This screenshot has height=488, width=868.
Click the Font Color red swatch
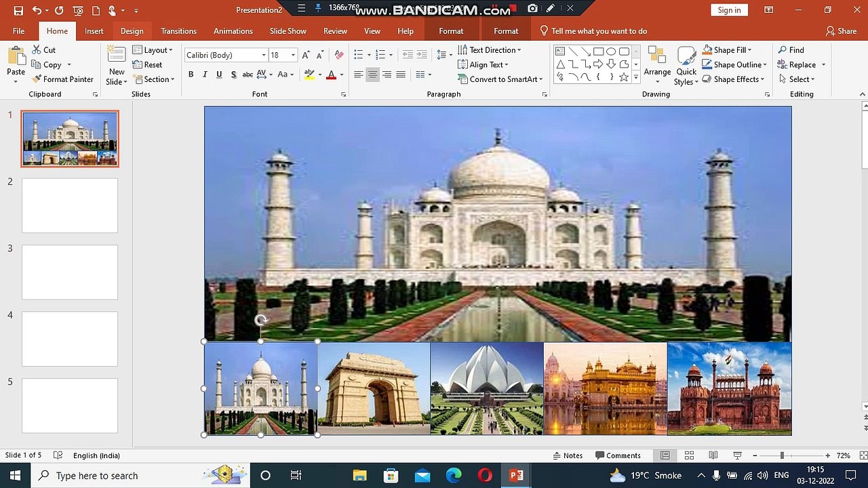pos(332,75)
